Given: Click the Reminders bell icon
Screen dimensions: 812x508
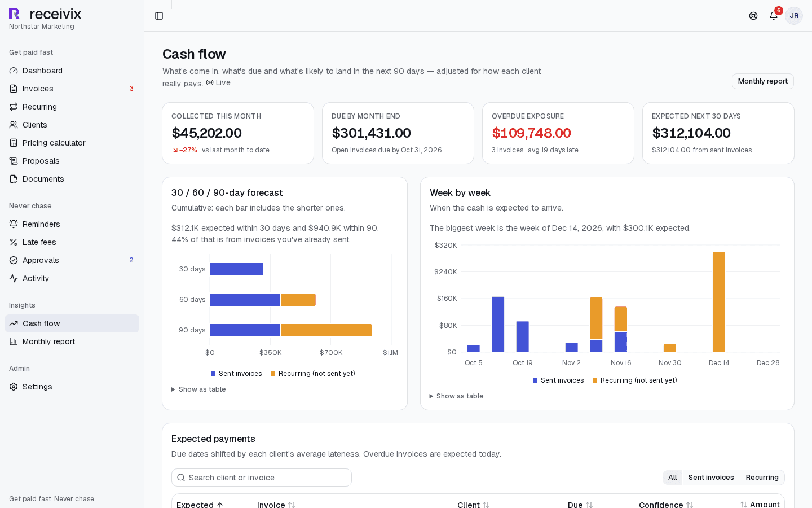Looking at the screenshot, I should pyautogui.click(x=14, y=224).
